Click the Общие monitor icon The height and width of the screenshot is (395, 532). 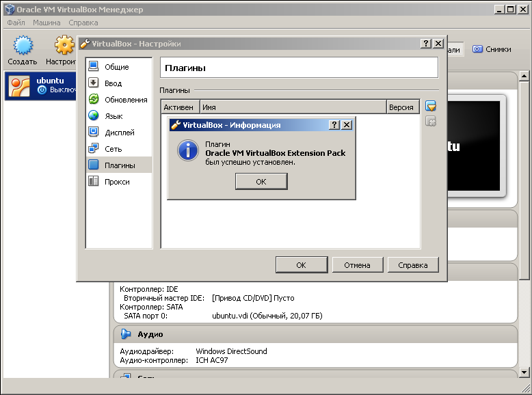(x=93, y=66)
